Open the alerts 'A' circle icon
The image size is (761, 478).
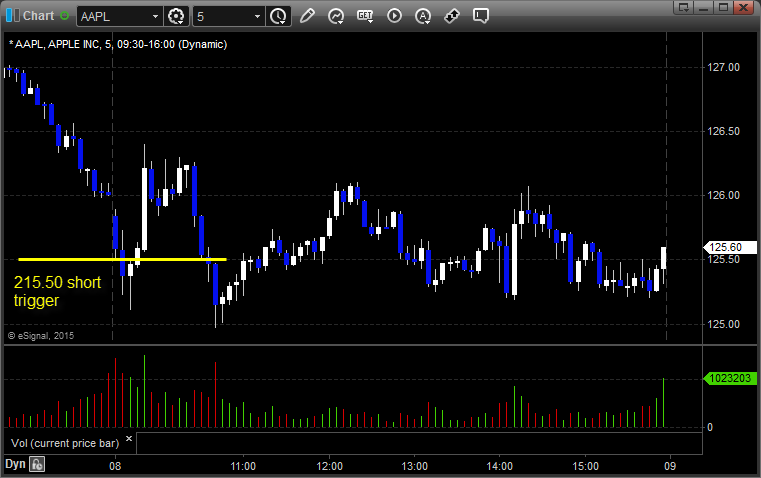click(423, 16)
